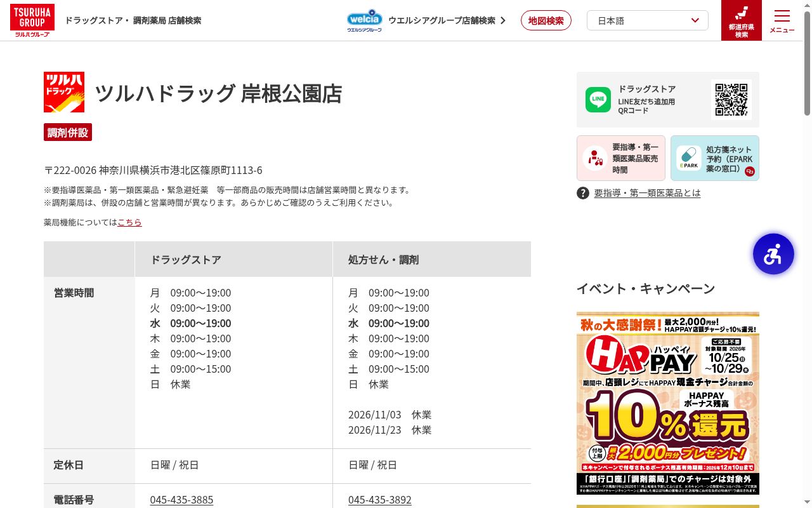Click the Tsuruha Group logo
The width and height of the screenshot is (812, 508).
click(32, 20)
